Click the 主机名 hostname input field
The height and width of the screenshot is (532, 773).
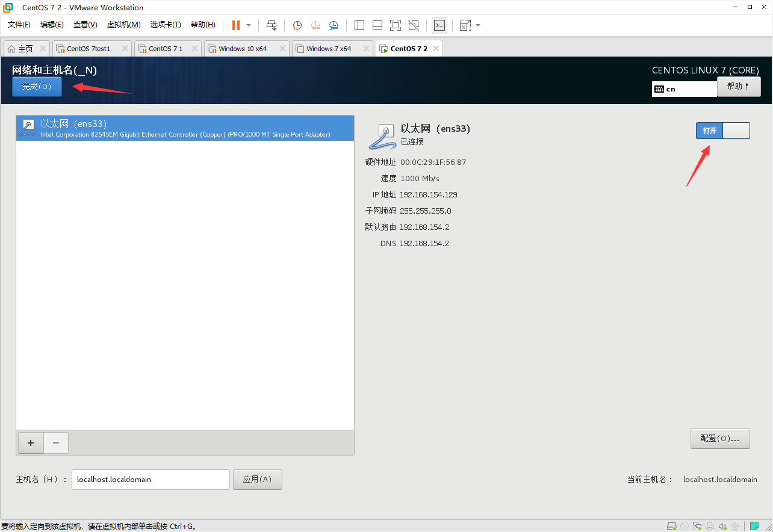[x=151, y=480]
